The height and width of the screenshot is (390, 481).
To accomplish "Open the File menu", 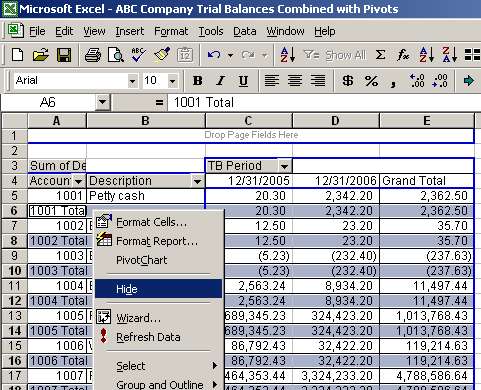I will [37, 31].
